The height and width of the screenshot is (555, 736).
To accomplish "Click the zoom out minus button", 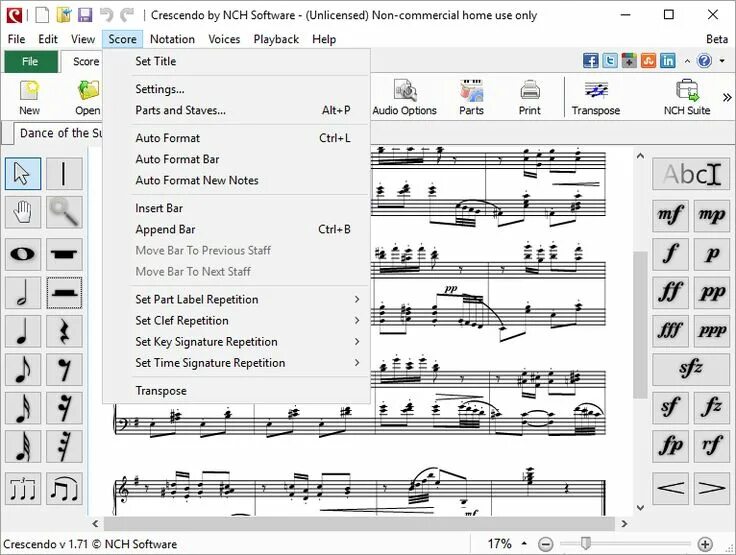I will click(x=545, y=544).
